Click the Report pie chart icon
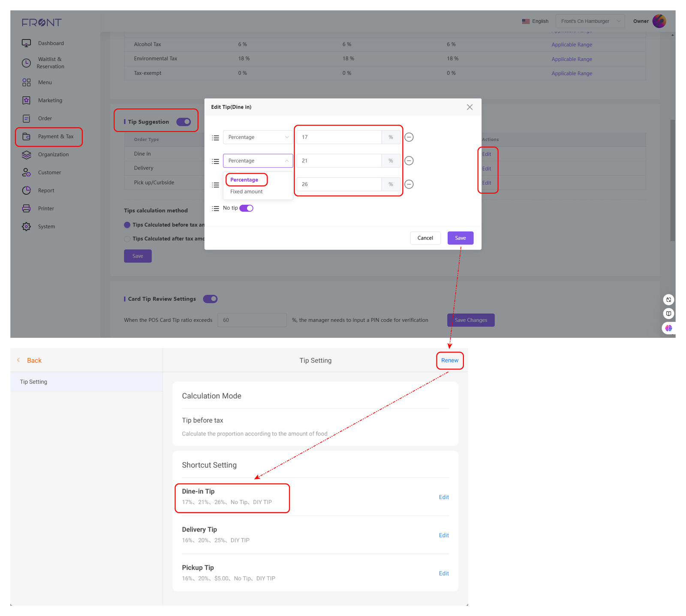The image size is (686, 616). (x=26, y=190)
